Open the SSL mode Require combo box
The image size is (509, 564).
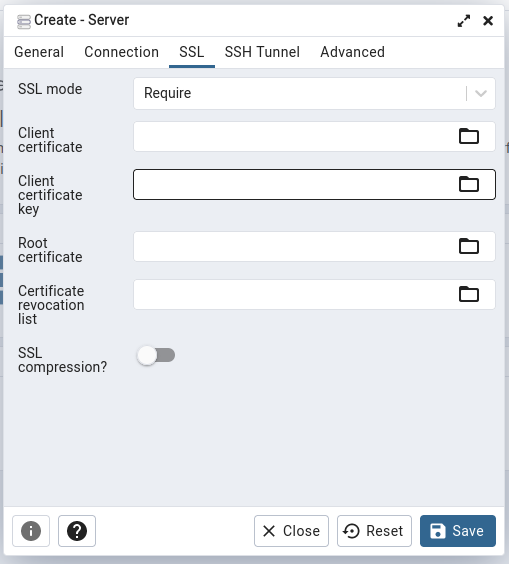pos(314,94)
